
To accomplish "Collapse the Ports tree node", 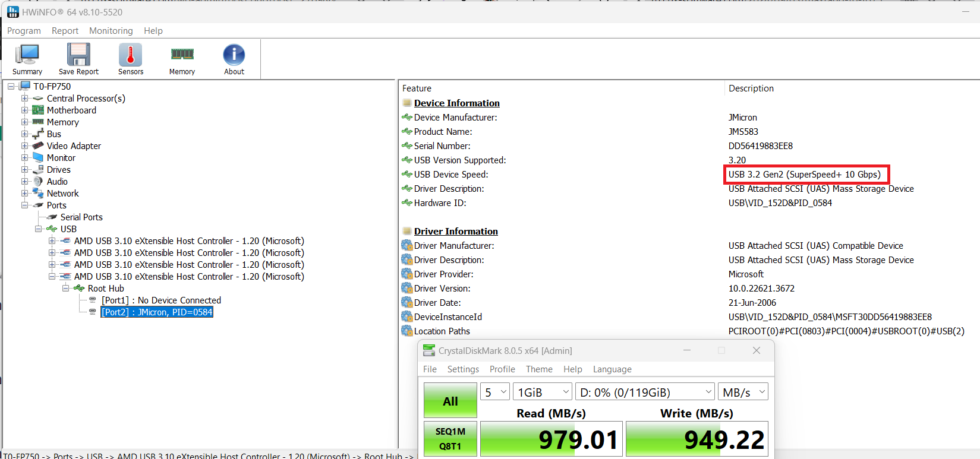I will (24, 205).
